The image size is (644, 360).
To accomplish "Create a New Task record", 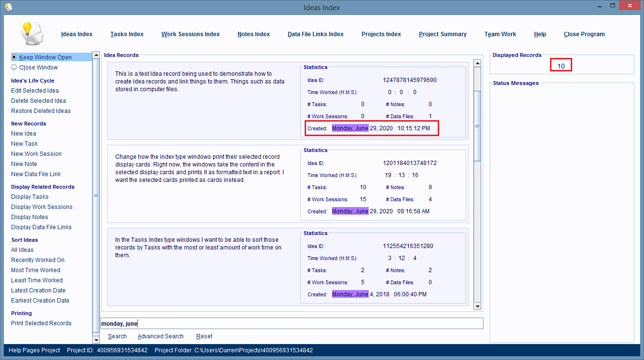I will tap(25, 144).
